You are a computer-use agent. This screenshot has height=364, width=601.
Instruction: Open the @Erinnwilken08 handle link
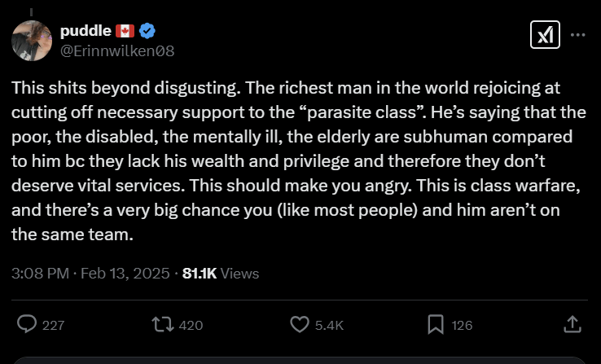(x=117, y=50)
